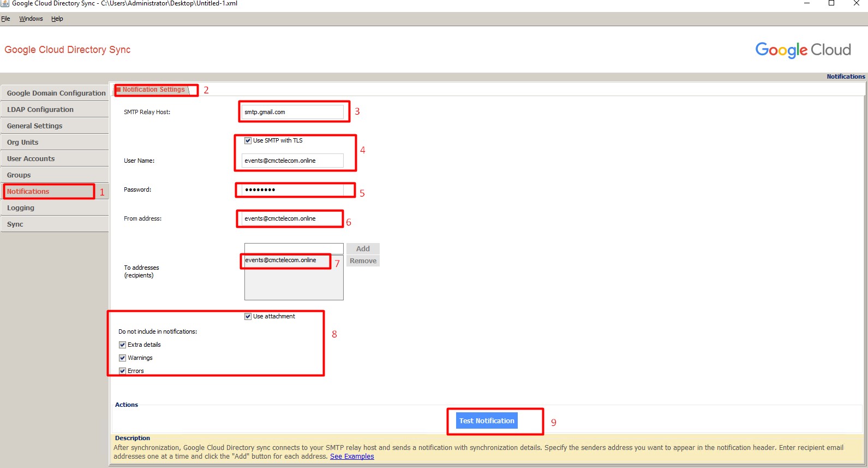Click the Test Notification button

pyautogui.click(x=487, y=420)
